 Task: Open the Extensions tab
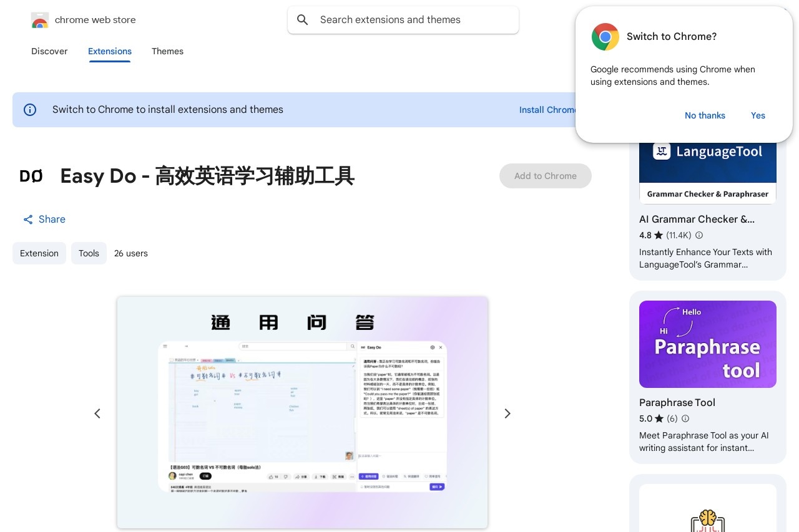(x=110, y=51)
